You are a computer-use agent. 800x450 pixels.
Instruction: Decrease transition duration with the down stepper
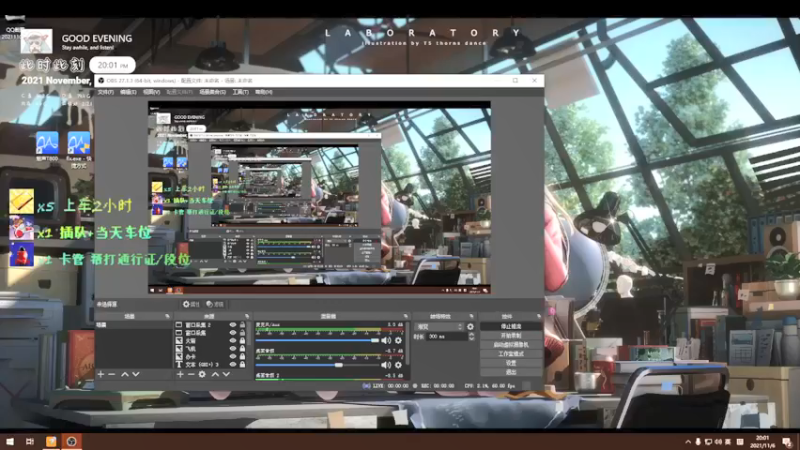[x=471, y=338]
